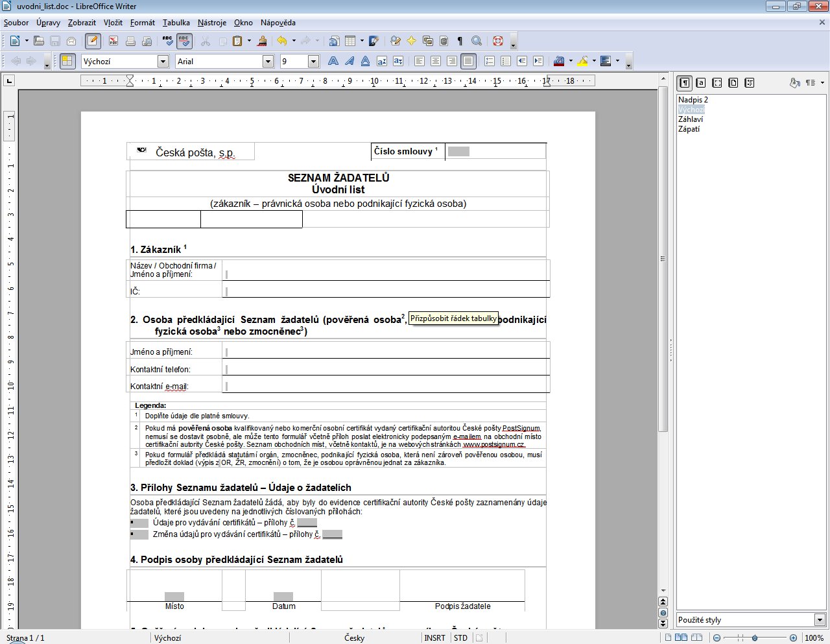
Task: Click the Increase Indent icon
Action: coord(538,61)
